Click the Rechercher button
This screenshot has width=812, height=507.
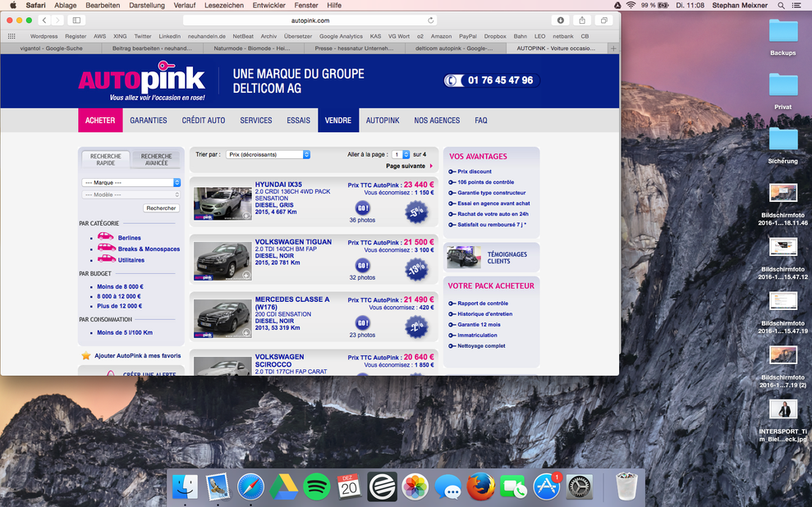161,208
